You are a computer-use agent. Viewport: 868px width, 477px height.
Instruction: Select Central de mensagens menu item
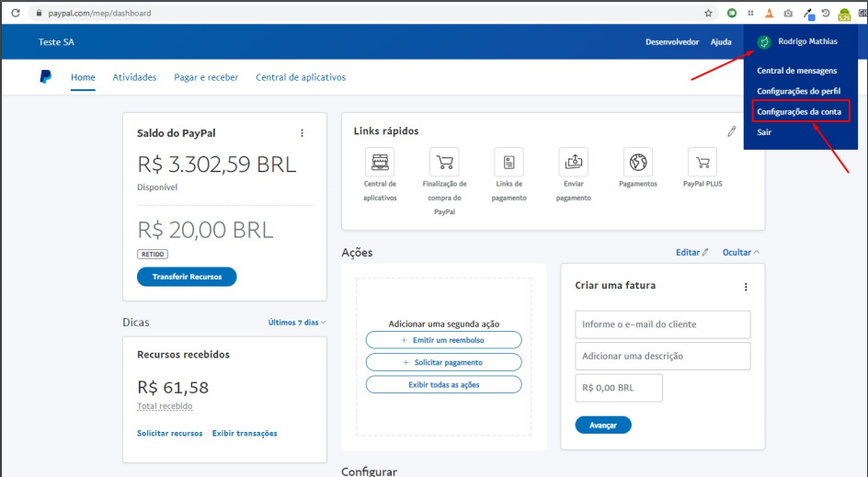796,70
